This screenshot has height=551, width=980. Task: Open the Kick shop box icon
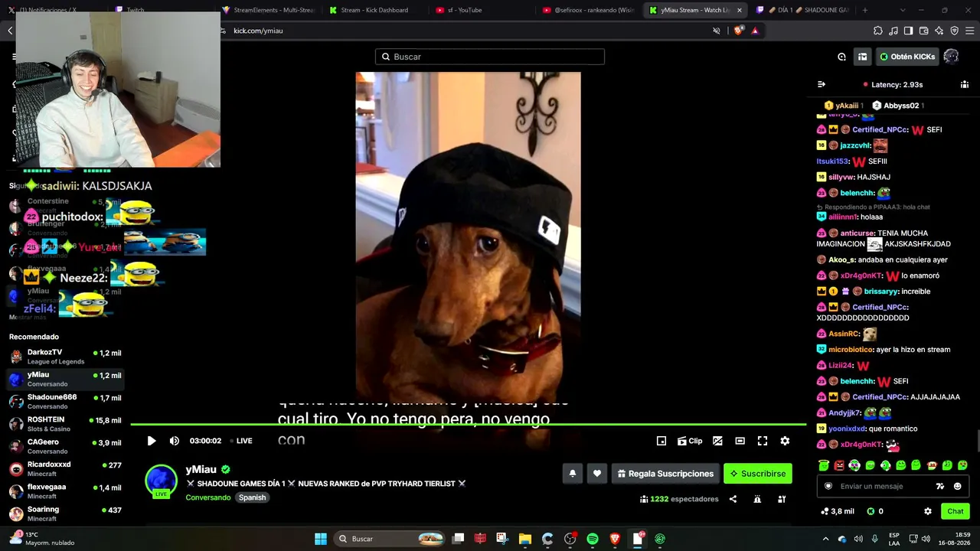click(x=862, y=57)
